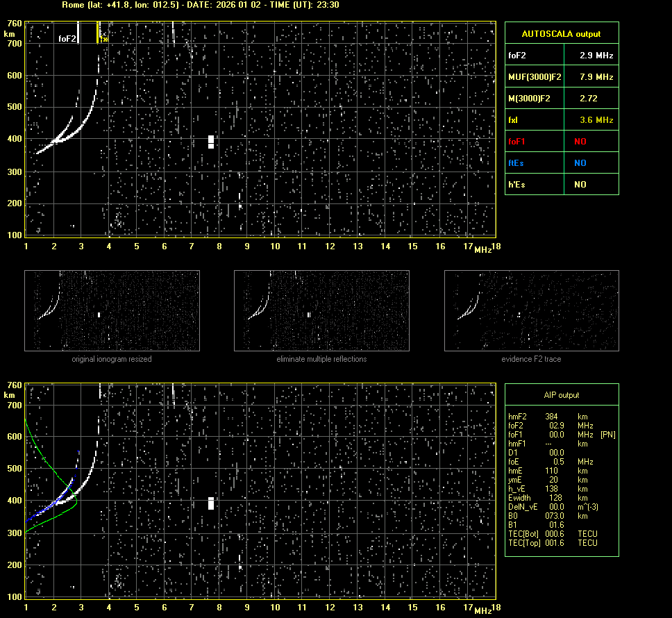This screenshot has height=618, width=672.
Task: Open the eliminate multiple reflections thumbnail
Action: pos(321,310)
